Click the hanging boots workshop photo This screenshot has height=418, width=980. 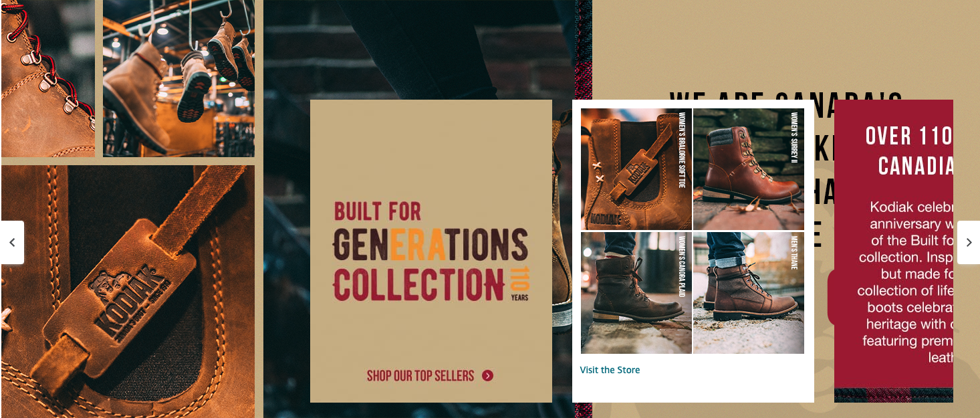click(x=178, y=78)
